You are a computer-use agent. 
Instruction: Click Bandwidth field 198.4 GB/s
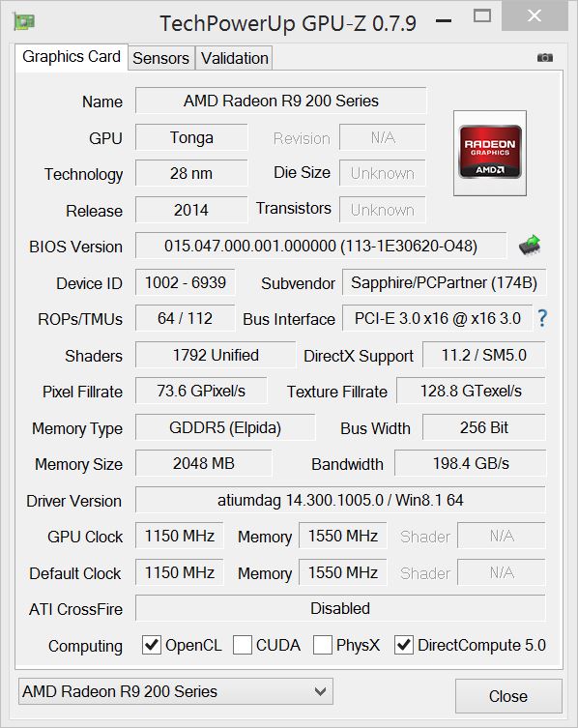click(471, 463)
